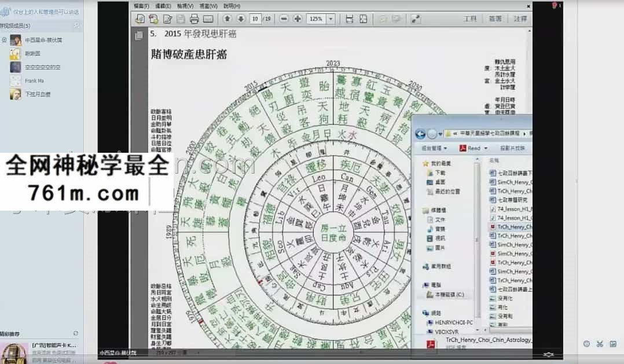The height and width of the screenshot is (364, 624).
Task: Click the print icon in PDF toolbar
Action: click(194, 19)
